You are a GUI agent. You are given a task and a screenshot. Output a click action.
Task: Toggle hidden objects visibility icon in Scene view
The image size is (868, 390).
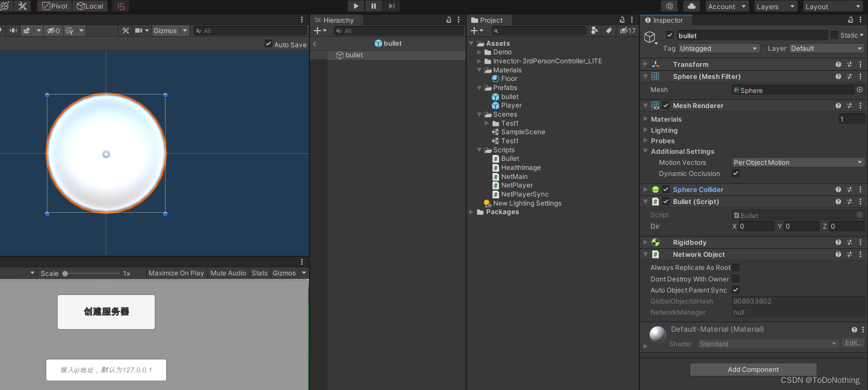[x=53, y=31]
